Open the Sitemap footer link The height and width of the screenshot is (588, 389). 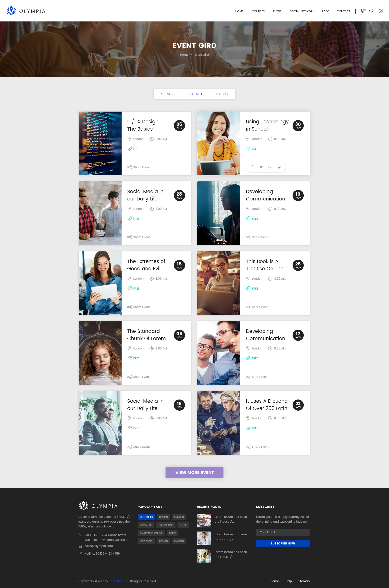click(x=304, y=581)
